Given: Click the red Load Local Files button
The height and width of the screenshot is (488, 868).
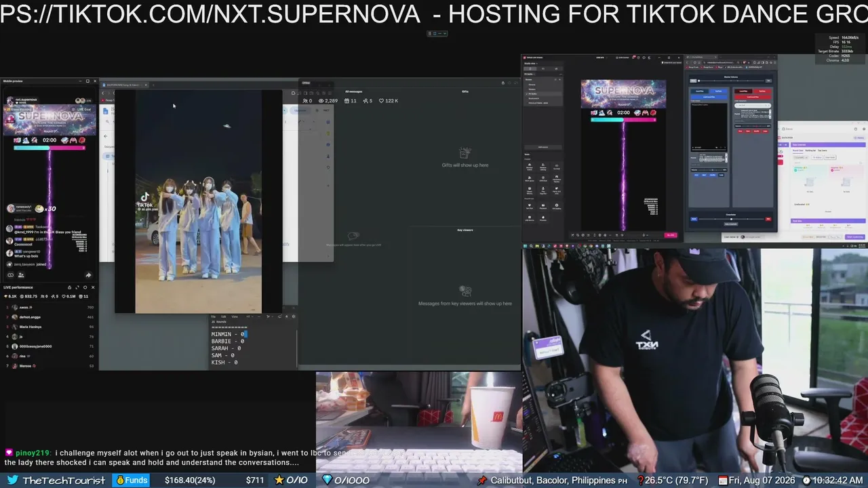Looking at the screenshot, I should (x=753, y=97).
